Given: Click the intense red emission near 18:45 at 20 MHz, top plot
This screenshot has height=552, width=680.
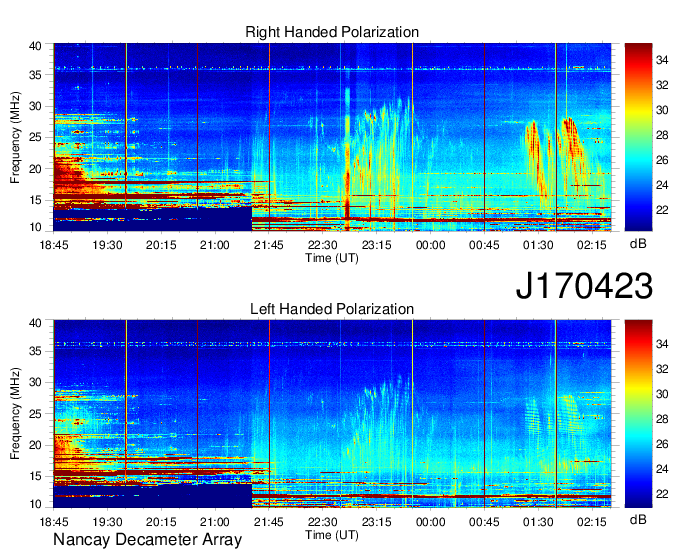Looking at the screenshot, I should [x=66, y=171].
